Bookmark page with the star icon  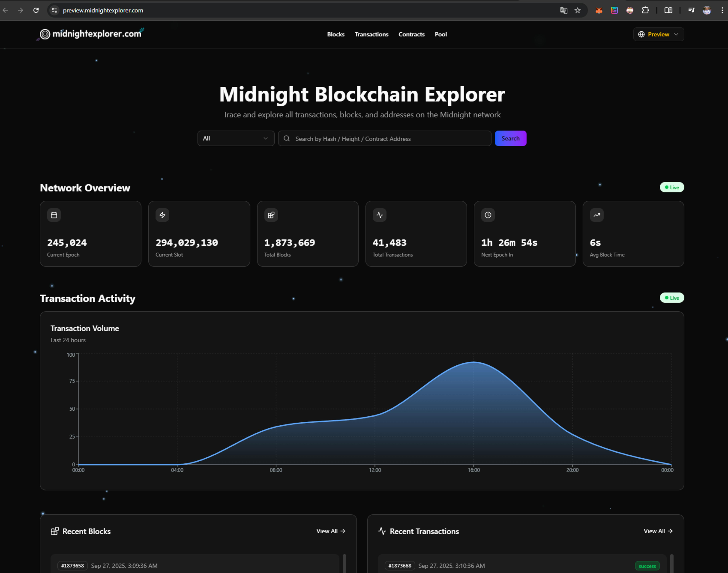click(578, 10)
